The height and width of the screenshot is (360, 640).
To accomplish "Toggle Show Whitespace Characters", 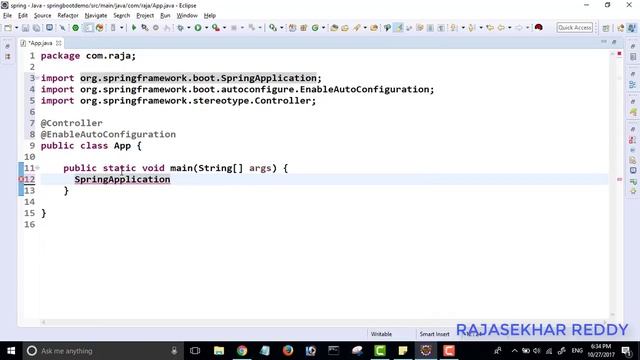I will (x=441, y=28).
